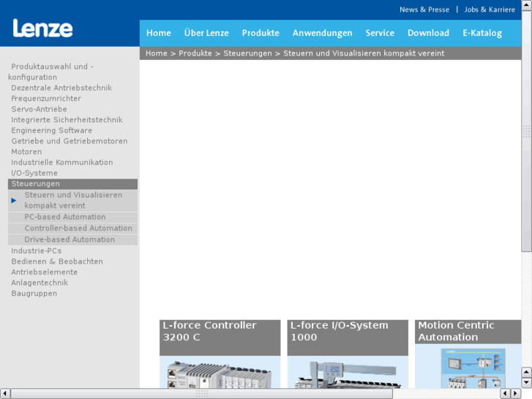Select Industrie-PCs in sidebar
532x399 pixels.
(x=37, y=251)
